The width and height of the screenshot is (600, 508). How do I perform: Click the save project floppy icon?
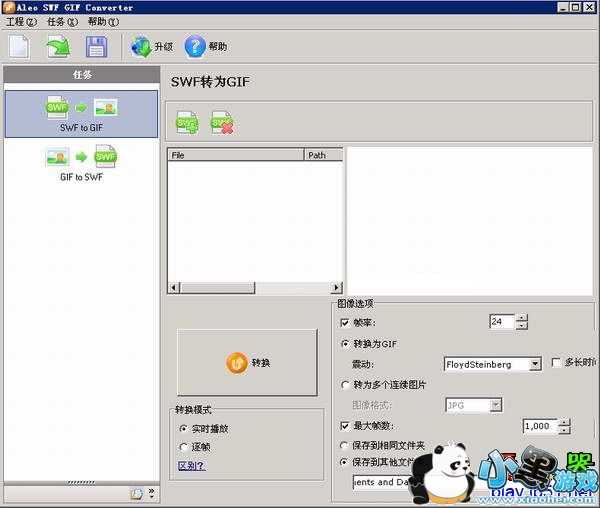(96, 46)
